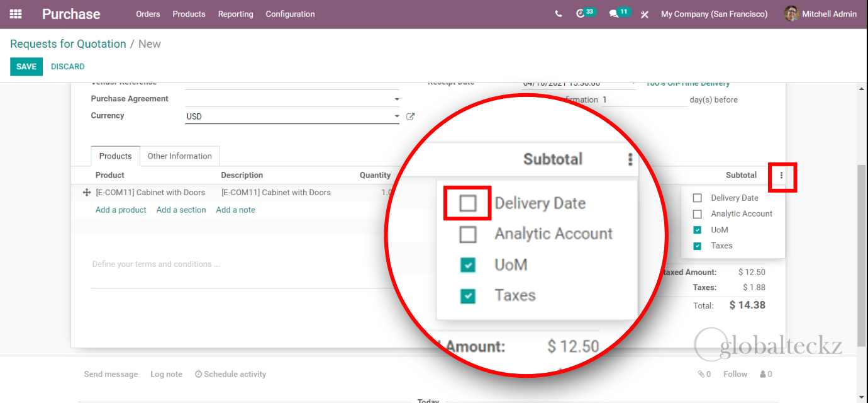Image resolution: width=868 pixels, height=403 pixels.
Task: Click Send message in chatter
Action: point(111,374)
